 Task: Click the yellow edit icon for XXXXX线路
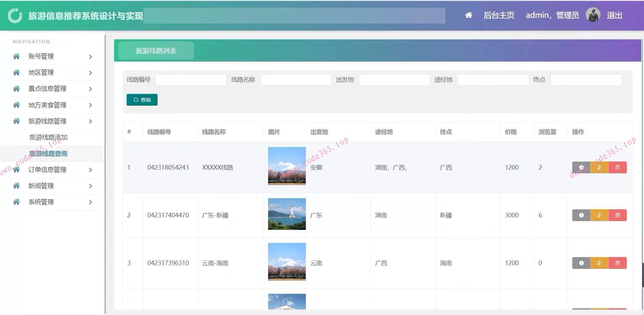[x=599, y=167]
